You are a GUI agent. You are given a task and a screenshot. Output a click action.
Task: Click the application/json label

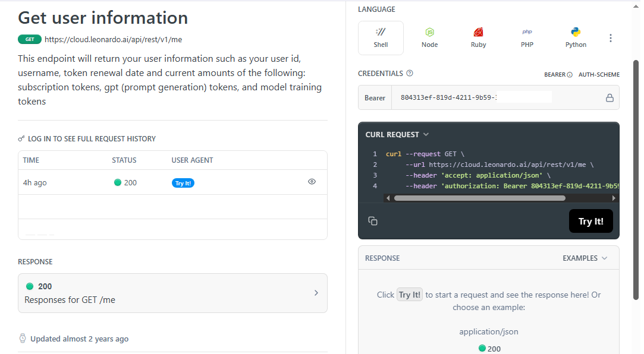point(489,331)
